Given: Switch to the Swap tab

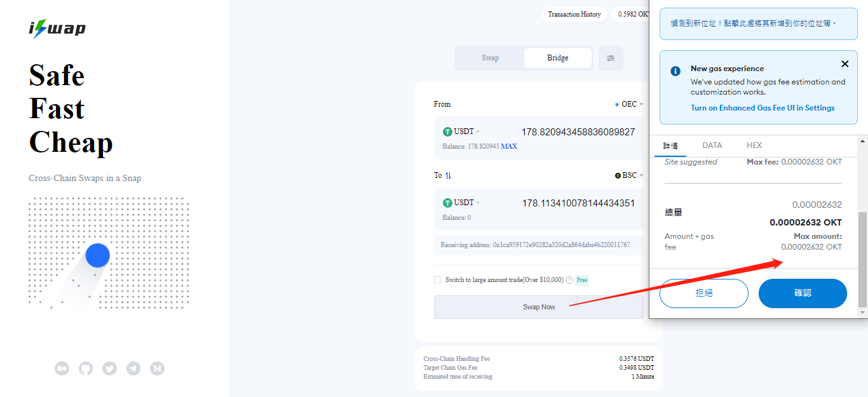Looking at the screenshot, I should (490, 58).
